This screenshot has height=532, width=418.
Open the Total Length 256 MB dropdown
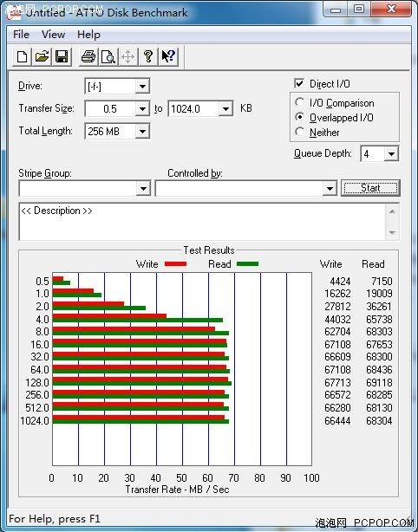pyautogui.click(x=142, y=132)
